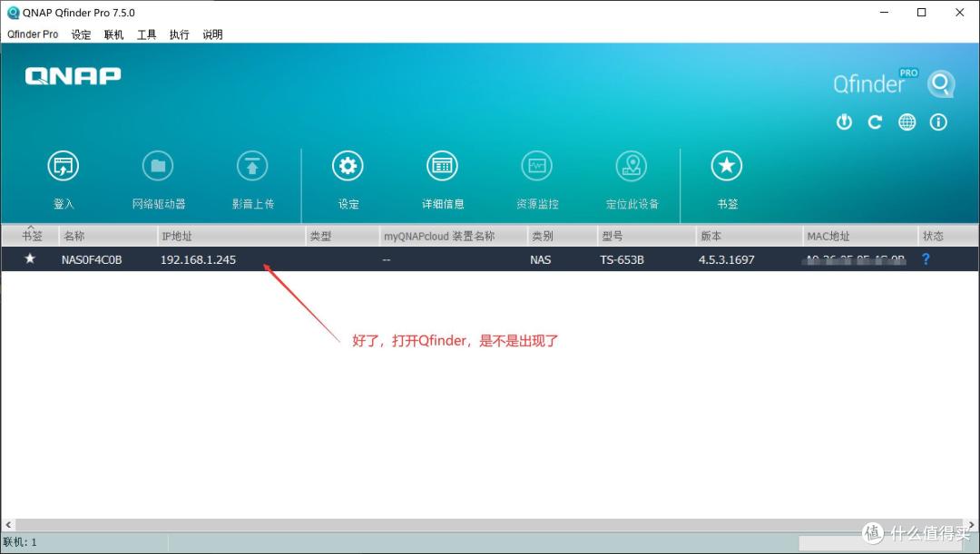This screenshot has height=554, width=980.
Task: Click the blue question mark in status column
Action: [925, 259]
